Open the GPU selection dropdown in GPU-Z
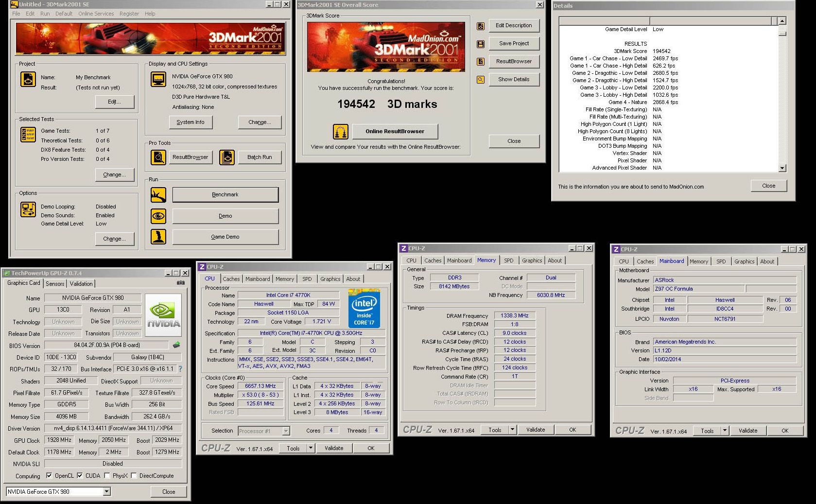The width and height of the screenshot is (816, 504). point(106,492)
